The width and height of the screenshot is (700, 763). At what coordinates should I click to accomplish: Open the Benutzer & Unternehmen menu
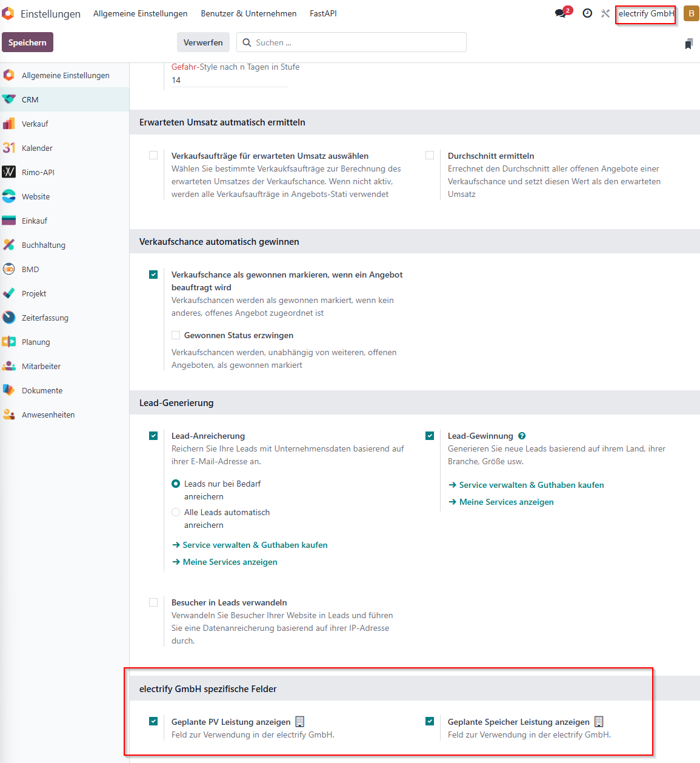click(x=248, y=13)
